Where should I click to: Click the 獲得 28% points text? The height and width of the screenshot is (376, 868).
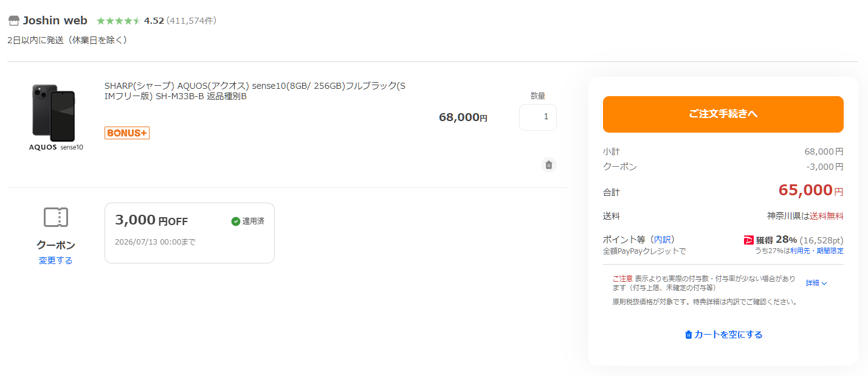776,240
